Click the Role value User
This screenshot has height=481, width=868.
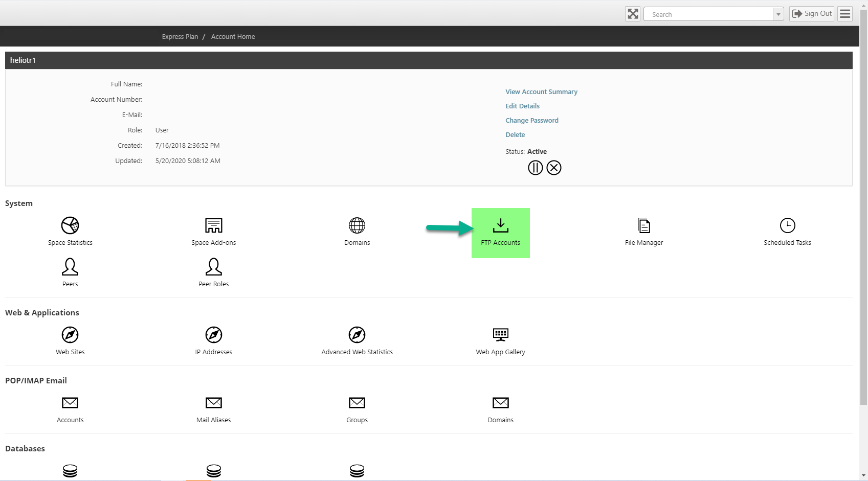point(162,130)
